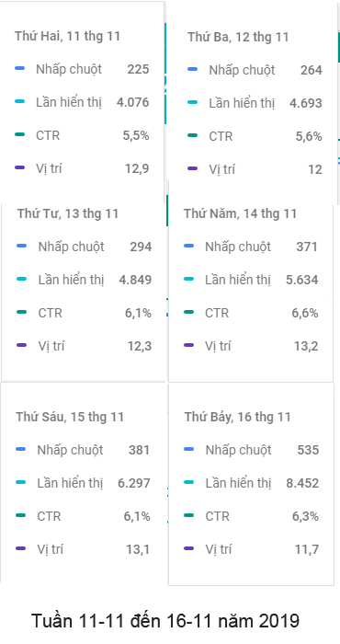
Task: Click the 4.076 Lần hiển thị value
Action: [133, 102]
